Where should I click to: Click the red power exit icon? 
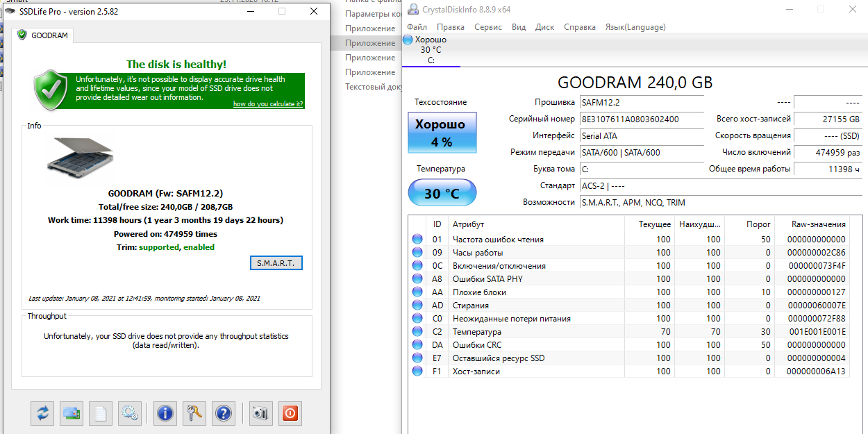(x=290, y=413)
